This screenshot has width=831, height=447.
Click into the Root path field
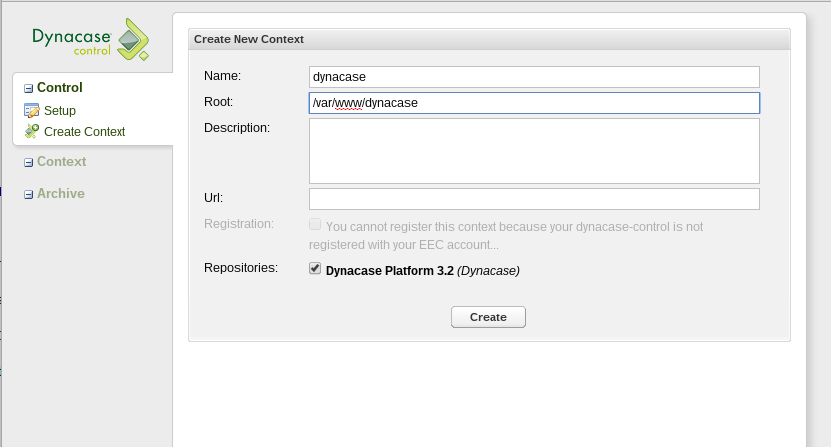point(534,103)
